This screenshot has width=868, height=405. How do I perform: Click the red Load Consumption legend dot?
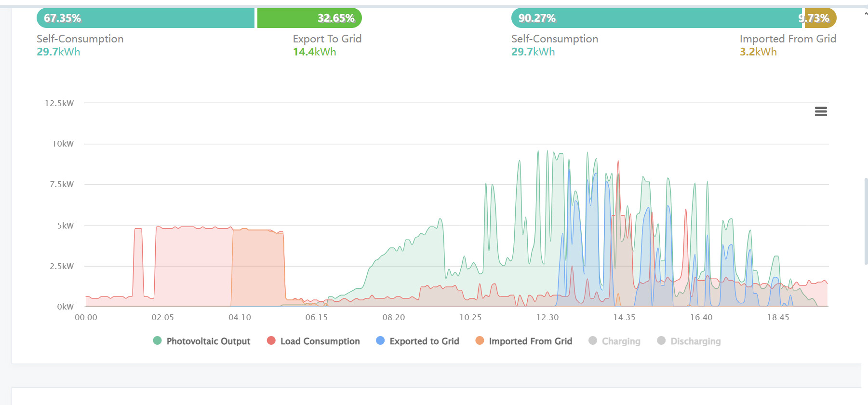click(x=271, y=341)
